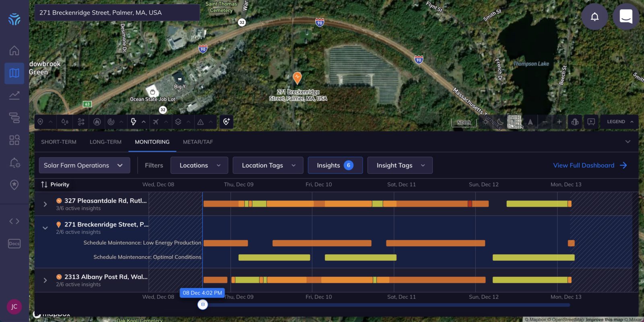Expand the 2313 Albany Post Rd row
The image size is (644, 322).
coord(45,280)
